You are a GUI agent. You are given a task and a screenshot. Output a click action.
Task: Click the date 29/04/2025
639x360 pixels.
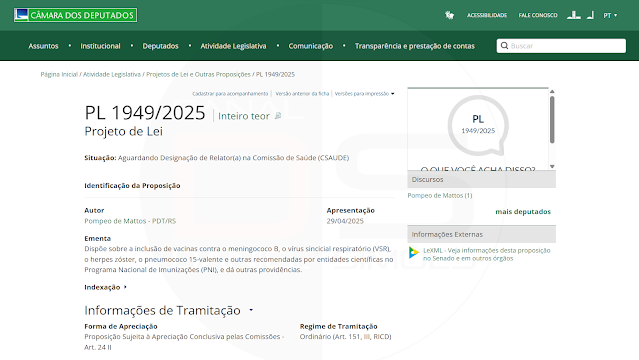click(x=345, y=221)
